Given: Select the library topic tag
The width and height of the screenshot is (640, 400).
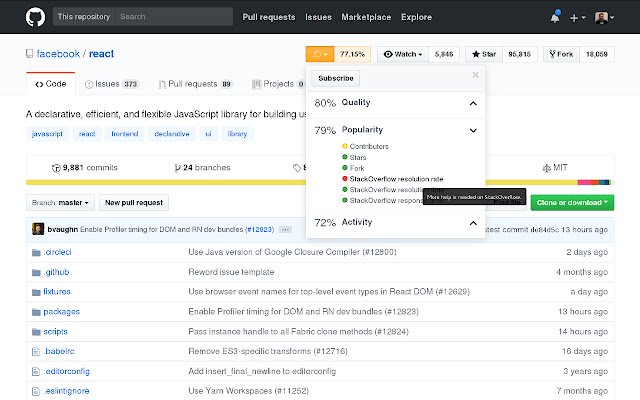Looking at the screenshot, I should [238, 134].
